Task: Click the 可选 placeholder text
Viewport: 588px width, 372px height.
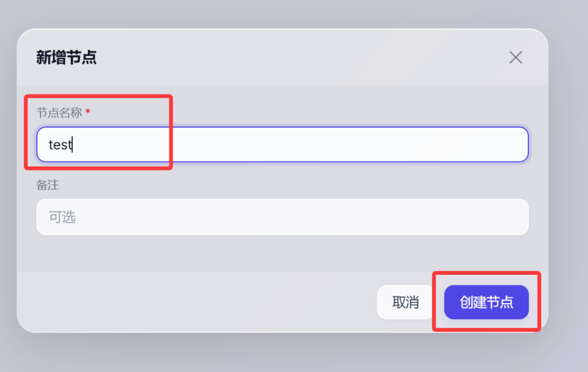Action: point(62,217)
